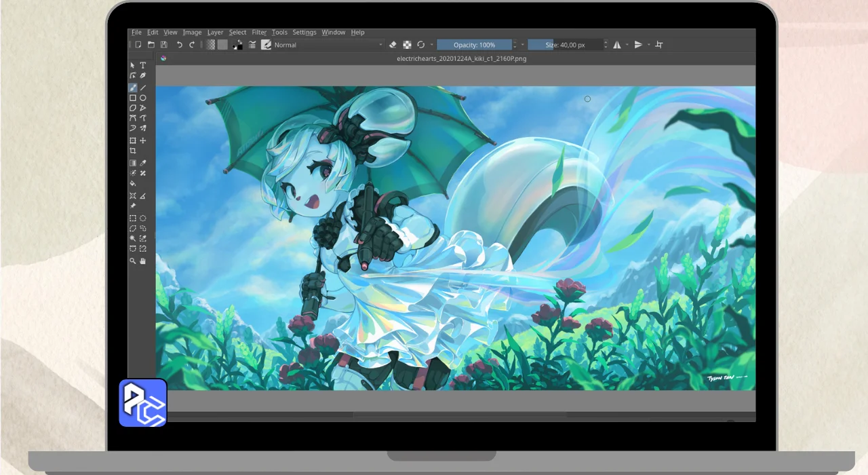Select the Edit Shapes tool
This screenshot has height=475, width=868.
pyautogui.click(x=133, y=76)
